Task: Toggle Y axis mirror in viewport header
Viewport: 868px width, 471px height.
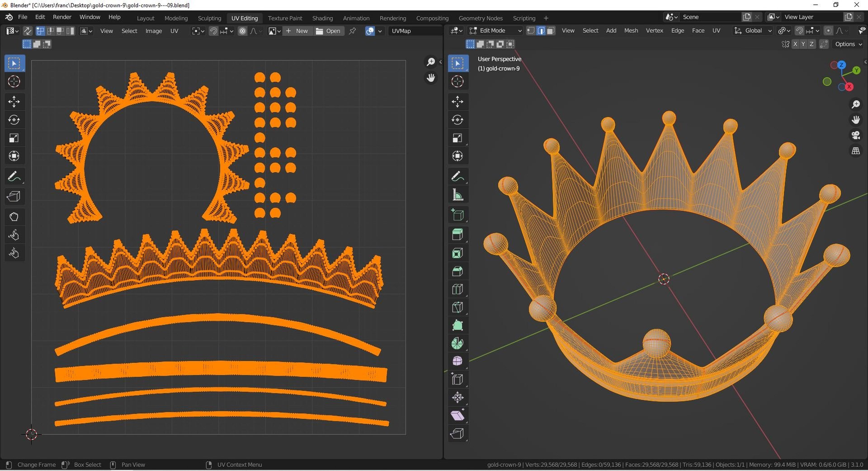Action: (x=803, y=44)
